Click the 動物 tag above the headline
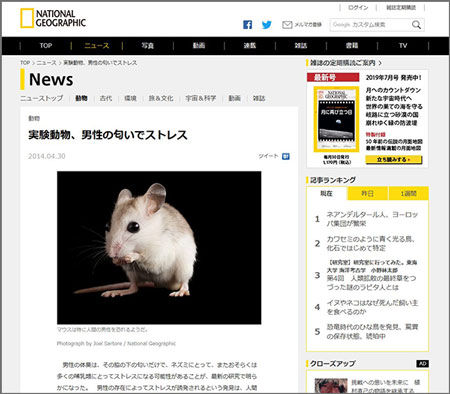 [x=34, y=118]
